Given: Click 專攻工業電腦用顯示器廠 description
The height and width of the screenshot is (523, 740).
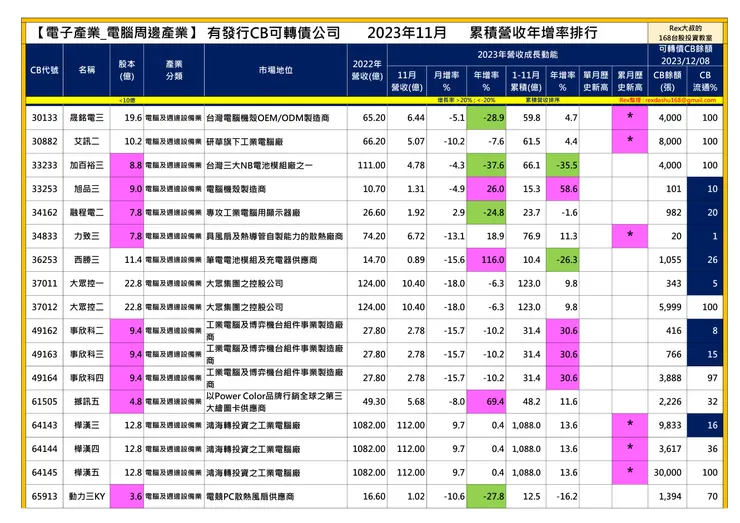Looking at the screenshot, I should click(x=253, y=212).
